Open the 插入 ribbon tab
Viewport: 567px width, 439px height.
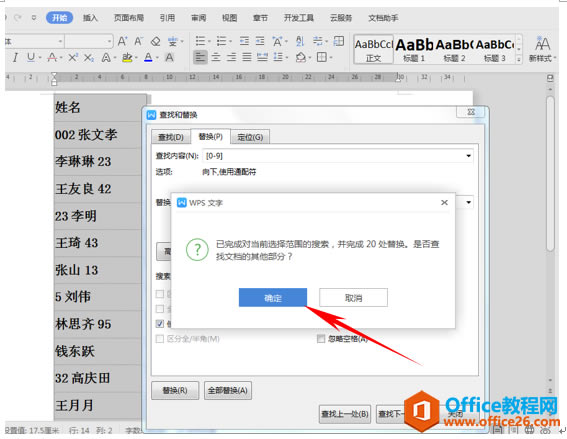(90, 18)
